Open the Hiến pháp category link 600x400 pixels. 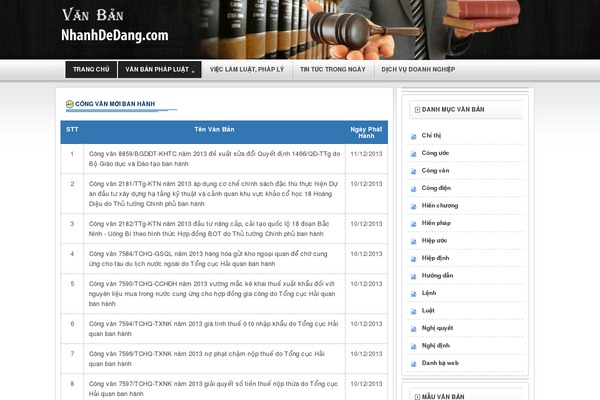click(x=436, y=223)
